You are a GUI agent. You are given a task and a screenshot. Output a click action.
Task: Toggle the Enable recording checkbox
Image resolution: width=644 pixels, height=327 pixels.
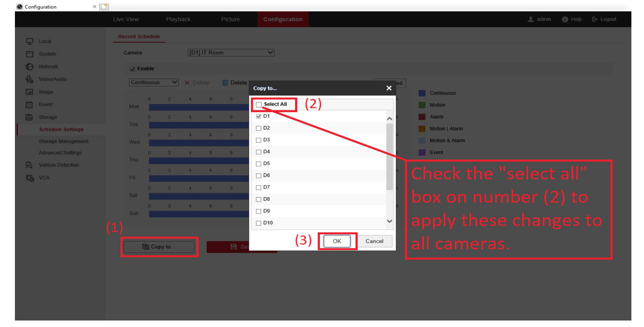[x=132, y=69]
